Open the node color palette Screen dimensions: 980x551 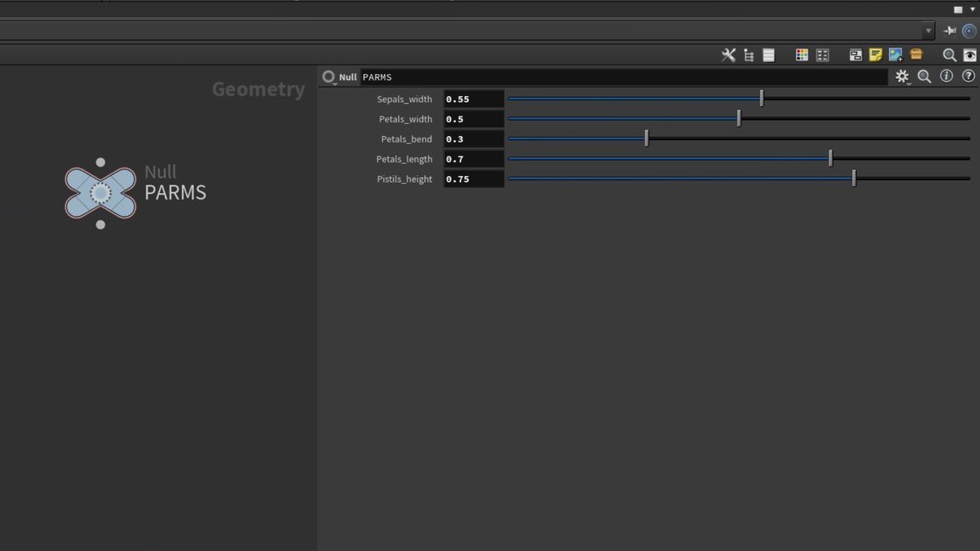click(801, 55)
